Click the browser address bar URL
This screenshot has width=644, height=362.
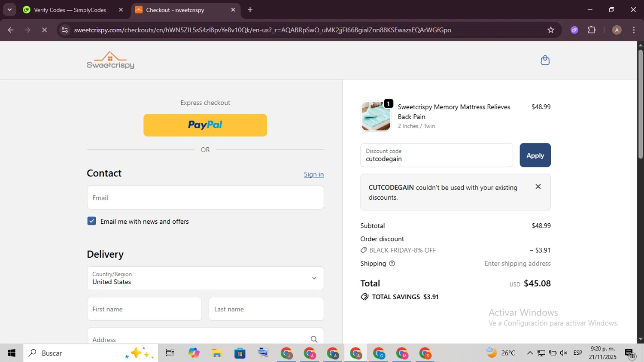pyautogui.click(x=262, y=30)
